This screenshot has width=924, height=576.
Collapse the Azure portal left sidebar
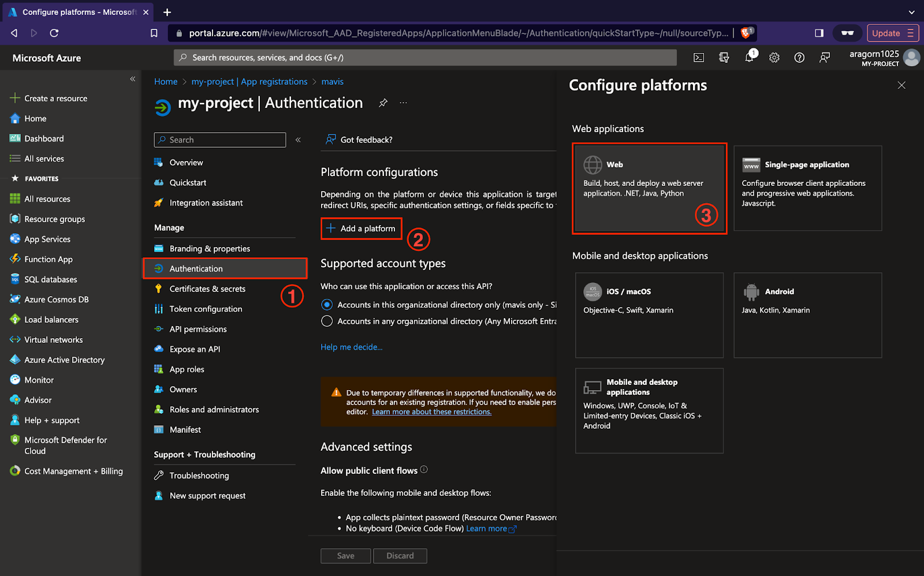[x=133, y=79]
